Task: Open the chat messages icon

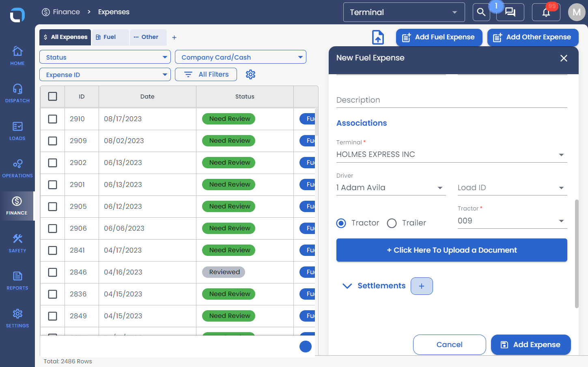Action: (510, 12)
